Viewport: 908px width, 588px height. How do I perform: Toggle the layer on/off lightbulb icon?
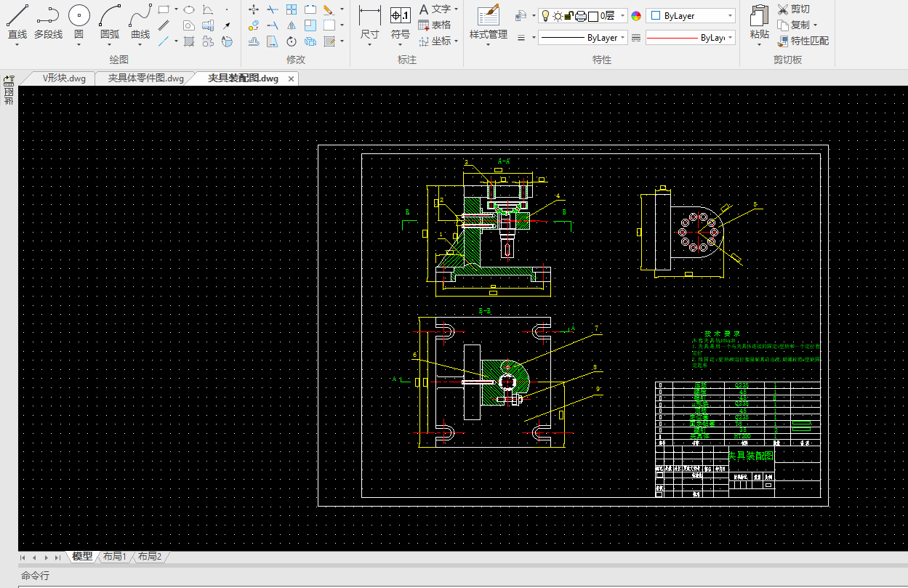(x=545, y=15)
